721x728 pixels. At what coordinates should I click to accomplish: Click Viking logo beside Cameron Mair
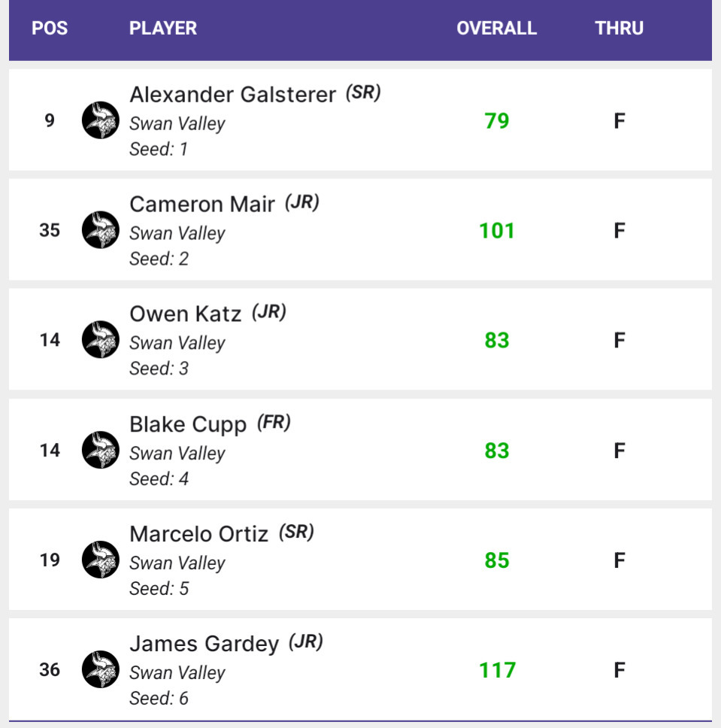[101, 230]
